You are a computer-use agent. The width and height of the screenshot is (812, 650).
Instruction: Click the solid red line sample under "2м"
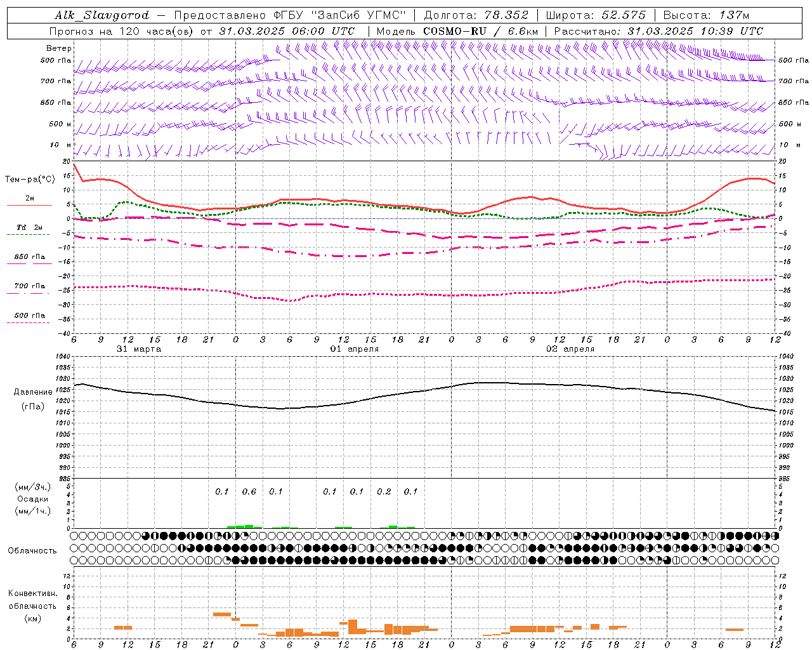pos(29,205)
